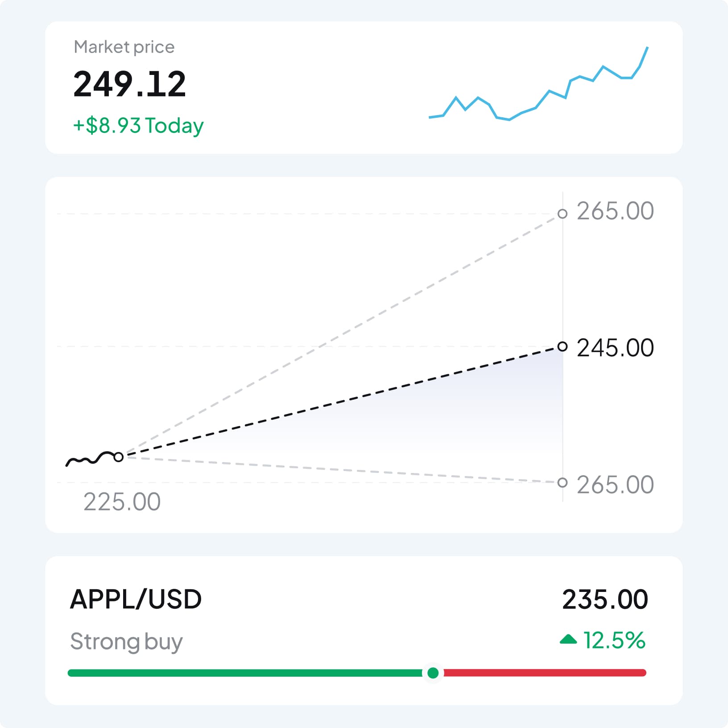Click the red section of the sentiment bar

544,673
